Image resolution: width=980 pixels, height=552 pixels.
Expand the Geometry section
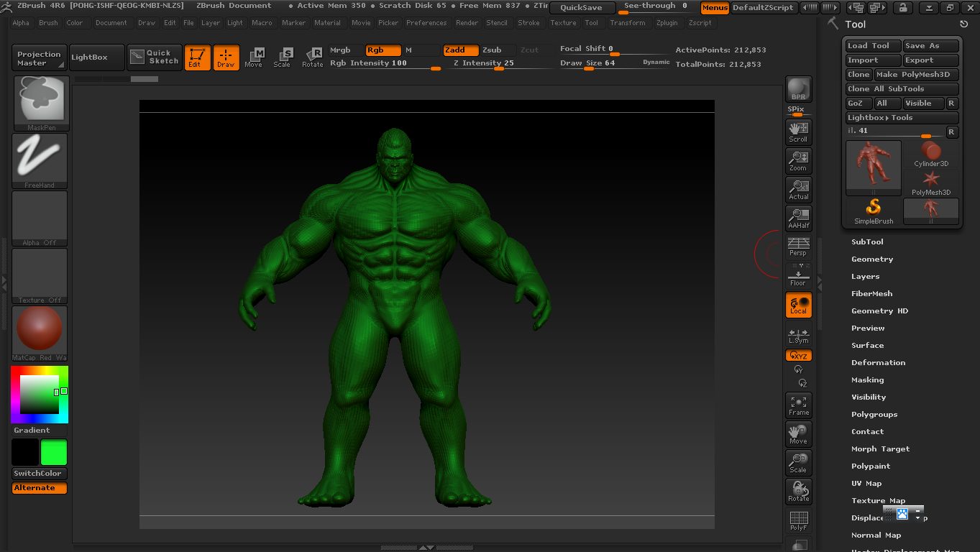pos(872,259)
